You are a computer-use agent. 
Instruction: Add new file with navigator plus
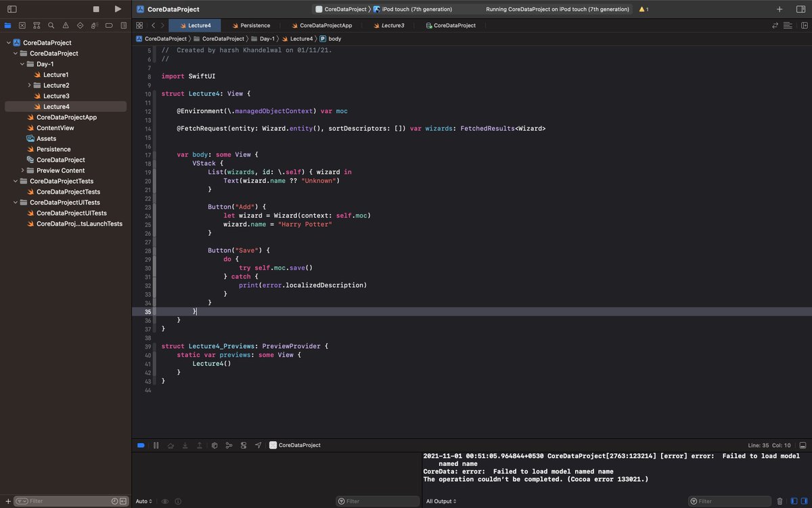pos(7,501)
